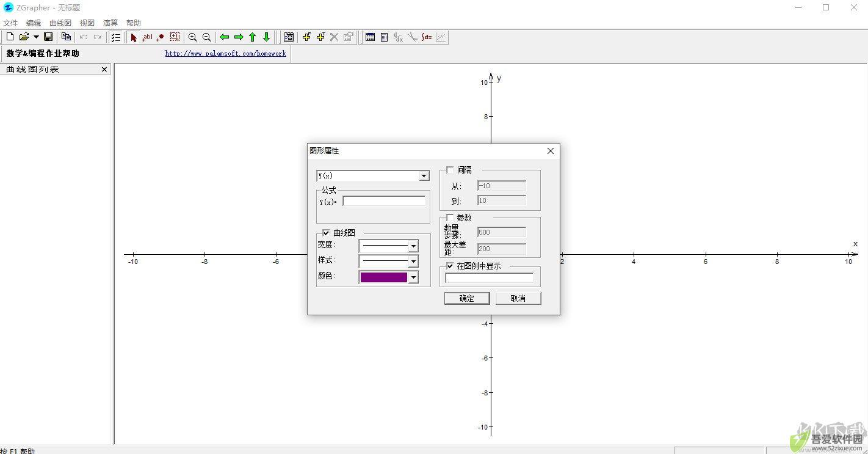Confirm the dialog with 确定
The width and height of the screenshot is (868, 454).
pos(467,298)
